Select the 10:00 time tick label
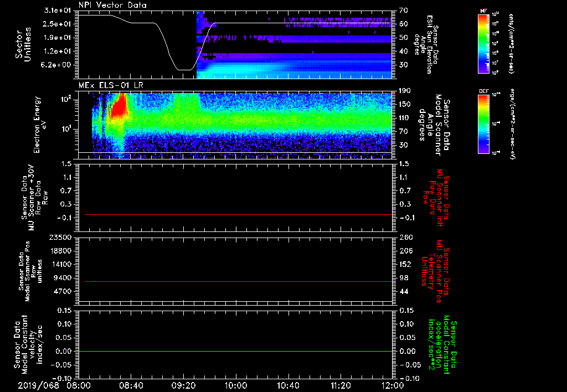 pos(236,386)
